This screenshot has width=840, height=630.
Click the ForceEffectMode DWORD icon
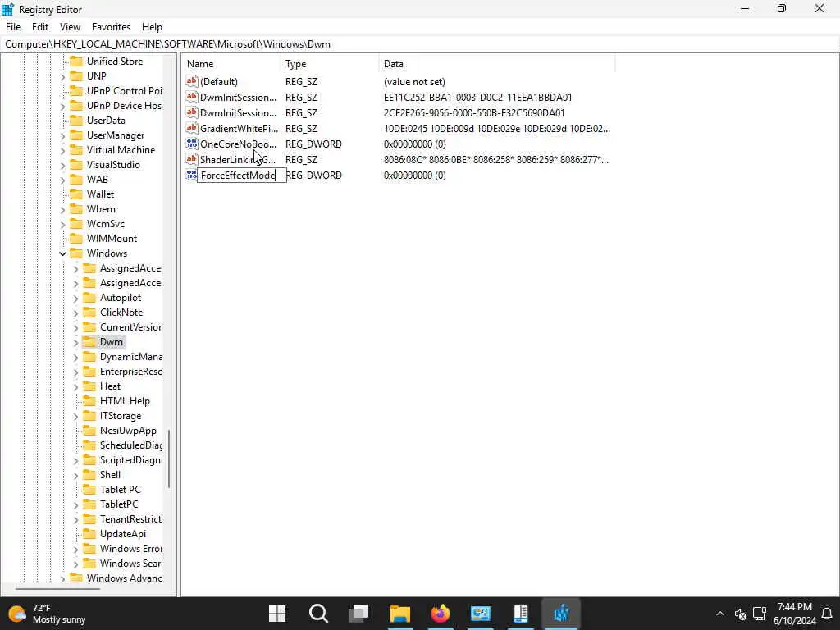click(x=191, y=175)
